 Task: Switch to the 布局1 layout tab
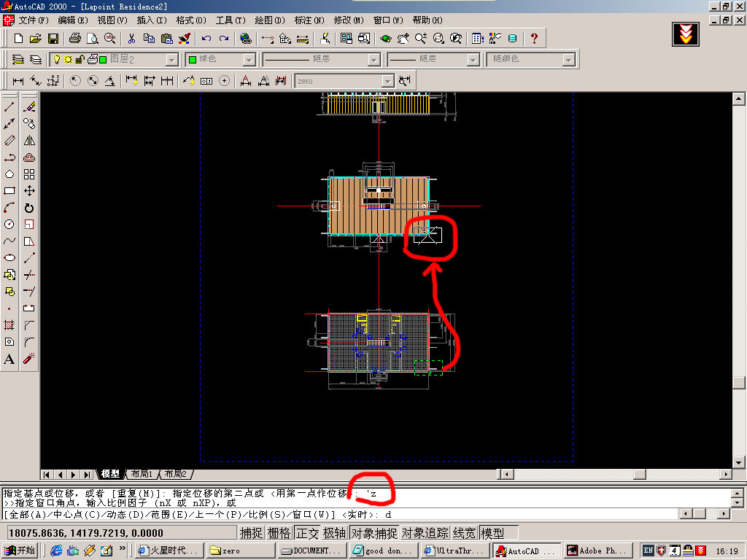click(142, 474)
